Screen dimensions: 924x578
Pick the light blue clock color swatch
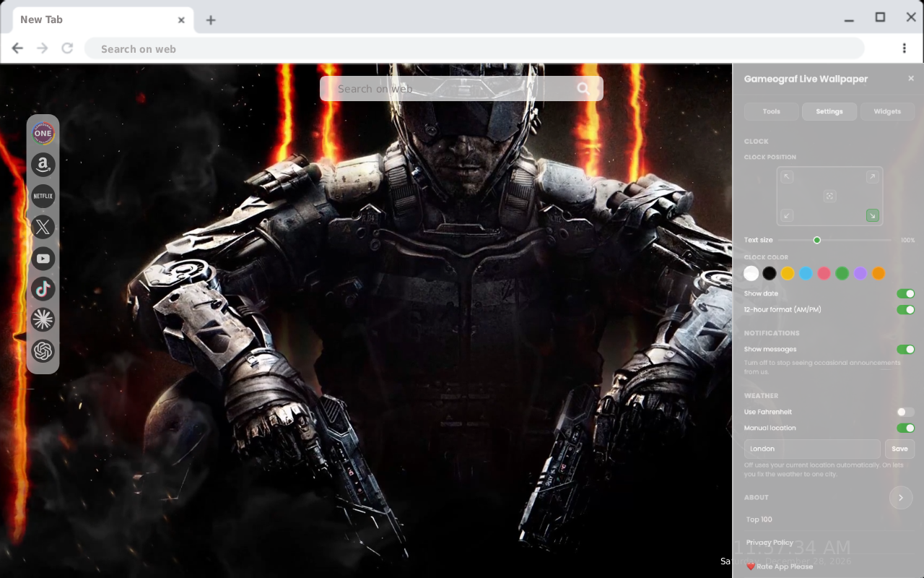click(x=806, y=273)
